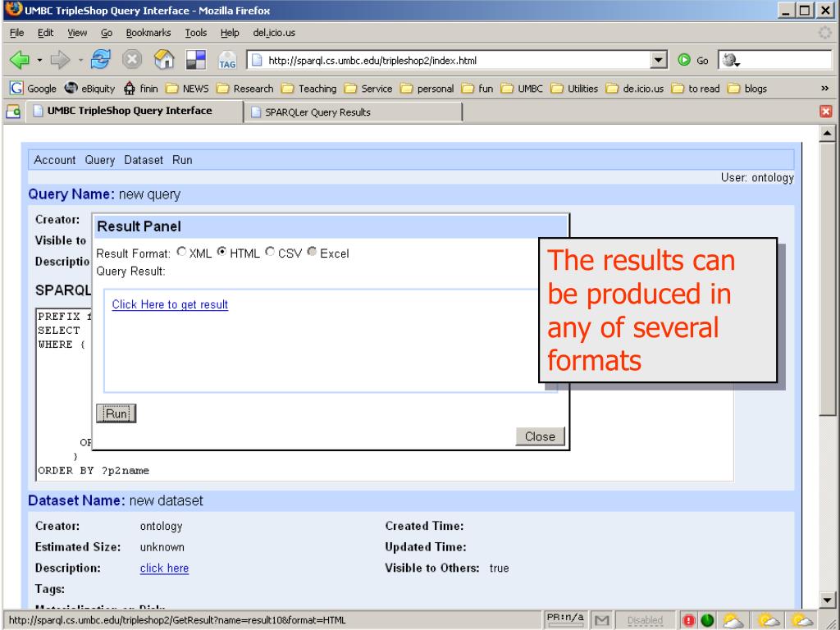Click the page icon in URL bar
840x630 pixels.
pyautogui.click(x=257, y=60)
